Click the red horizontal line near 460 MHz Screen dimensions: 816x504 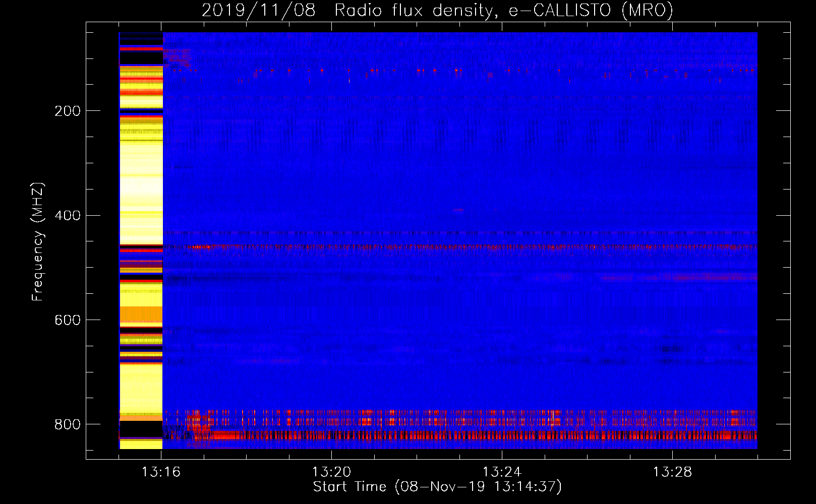pyautogui.click(x=460, y=247)
